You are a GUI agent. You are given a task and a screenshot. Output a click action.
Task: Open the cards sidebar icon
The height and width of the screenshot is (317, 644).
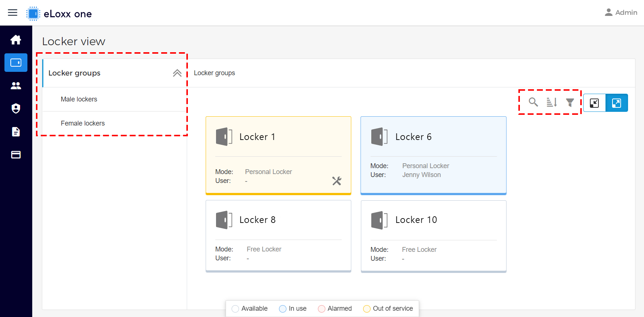pos(16,155)
